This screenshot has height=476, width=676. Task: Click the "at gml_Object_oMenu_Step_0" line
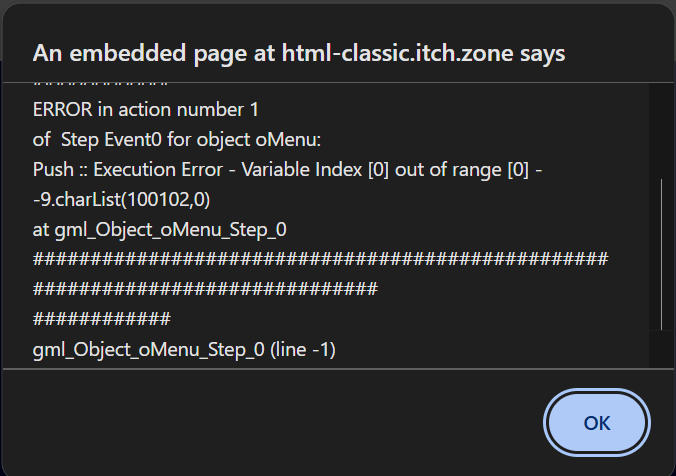[x=160, y=230]
